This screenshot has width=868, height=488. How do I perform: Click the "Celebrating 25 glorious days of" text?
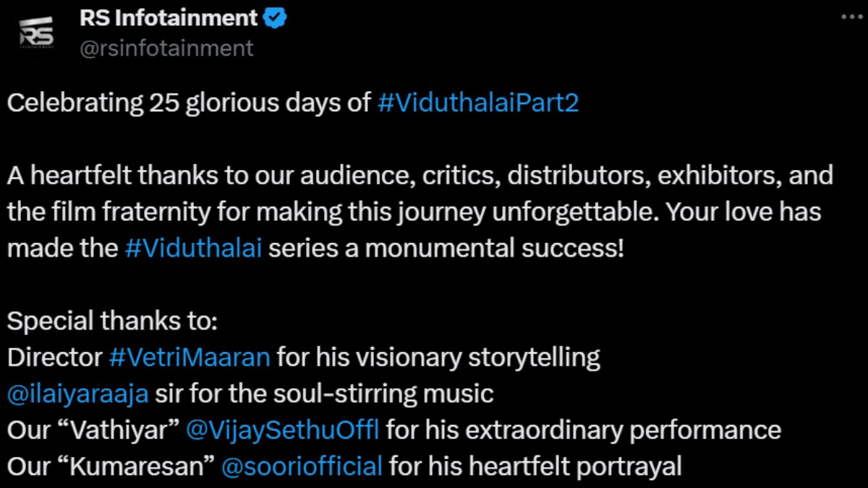189,103
